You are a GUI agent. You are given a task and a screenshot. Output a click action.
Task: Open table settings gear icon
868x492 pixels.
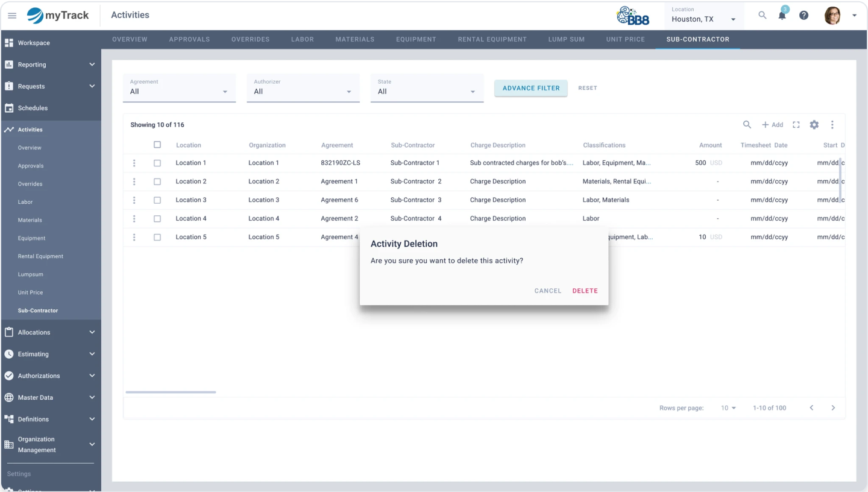(x=814, y=125)
